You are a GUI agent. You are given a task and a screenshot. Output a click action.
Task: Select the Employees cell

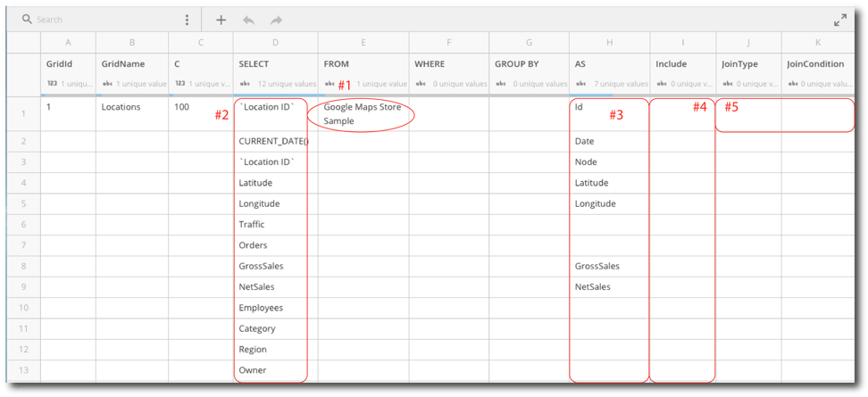pos(276,308)
